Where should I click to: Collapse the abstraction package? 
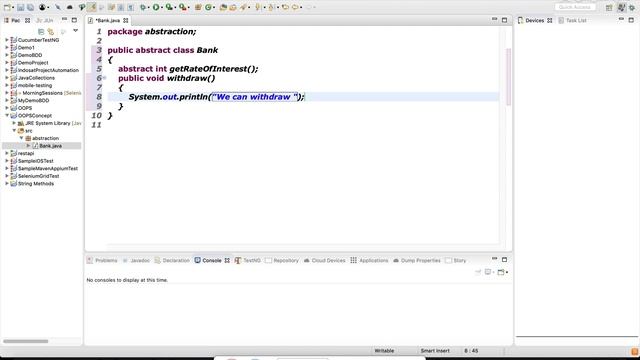[x=22, y=138]
